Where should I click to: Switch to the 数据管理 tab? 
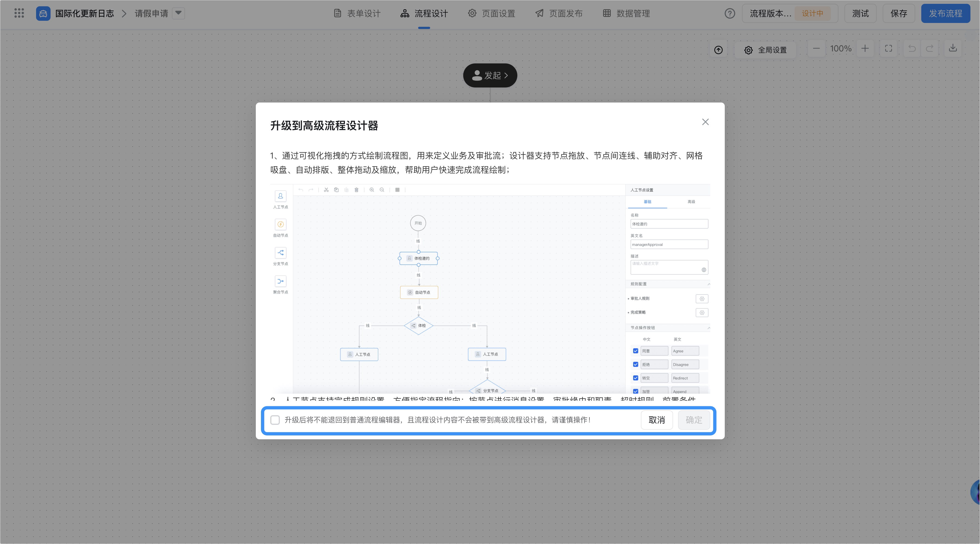[626, 14]
